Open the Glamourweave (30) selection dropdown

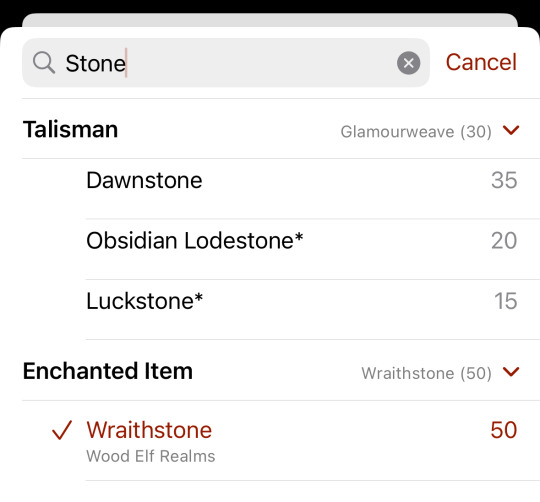coord(416,132)
